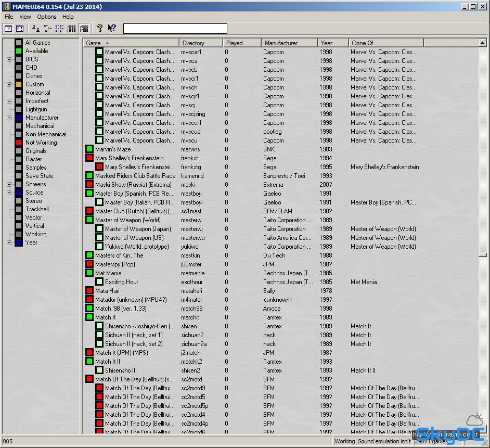This screenshot has width=490, height=448.
Task: Select the Matador (unknown) (MPU4?) game
Action: coord(131,300)
